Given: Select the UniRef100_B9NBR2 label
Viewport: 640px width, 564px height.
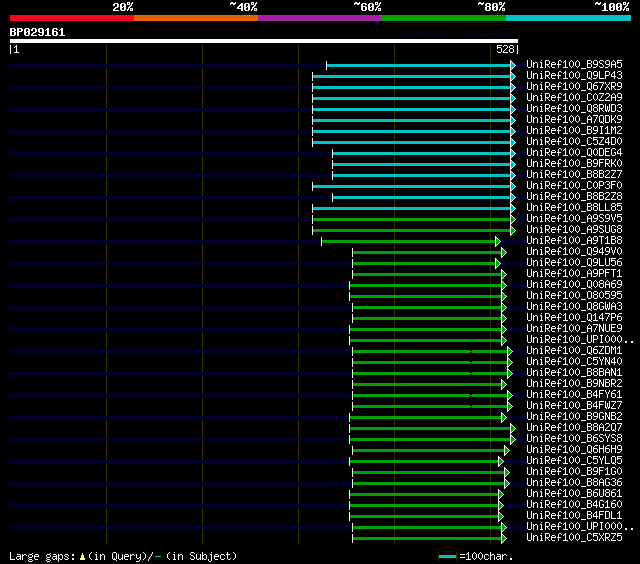Looking at the screenshot, I should pyautogui.click(x=574, y=384).
